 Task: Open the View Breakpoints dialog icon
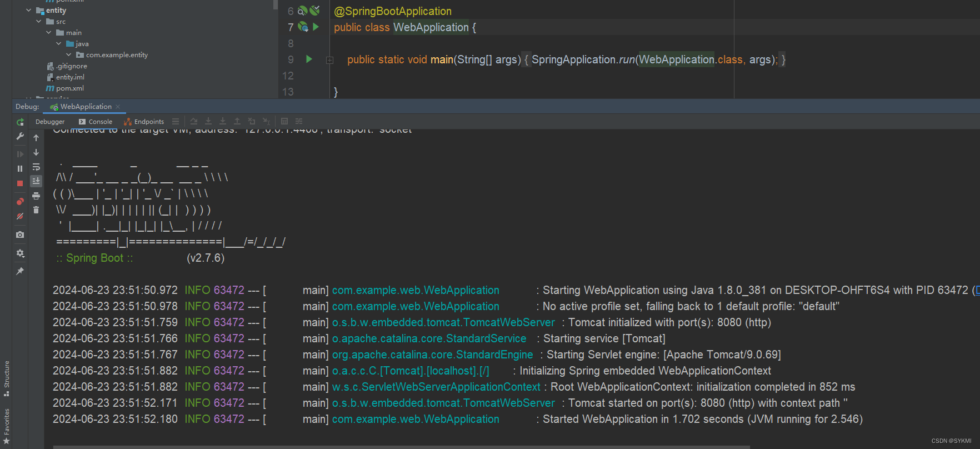click(x=20, y=201)
